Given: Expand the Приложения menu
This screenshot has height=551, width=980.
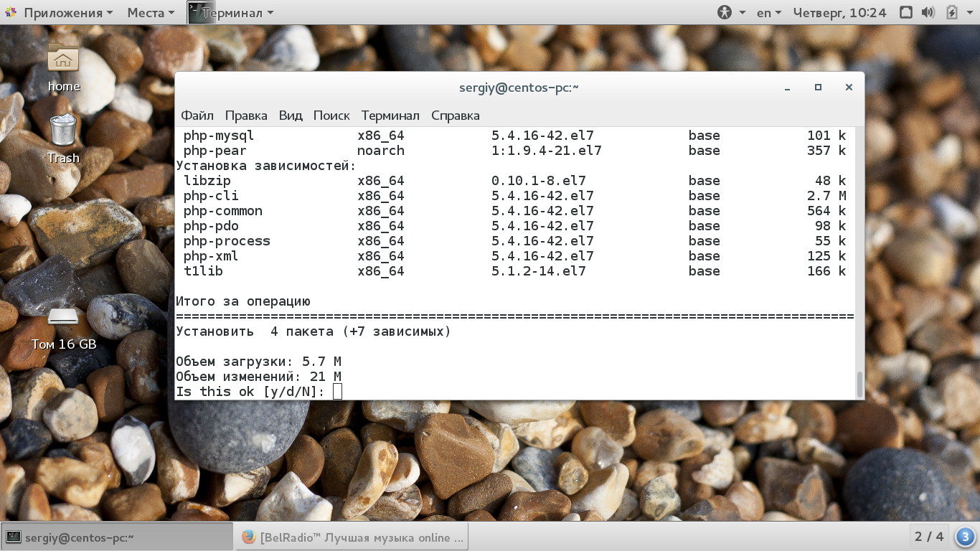Looking at the screenshot, I should [60, 12].
